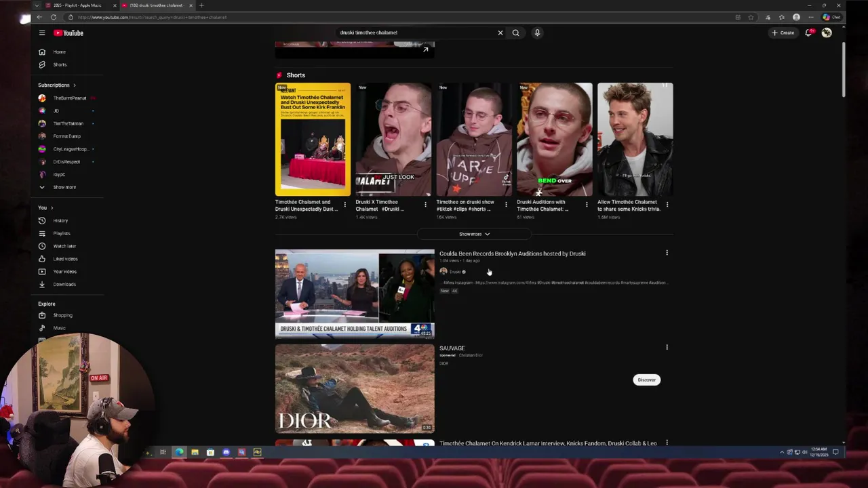Open Timothee Chalamet On Kendrick Lamar Interview title
Screen dimensions: 868x488
click(548, 443)
